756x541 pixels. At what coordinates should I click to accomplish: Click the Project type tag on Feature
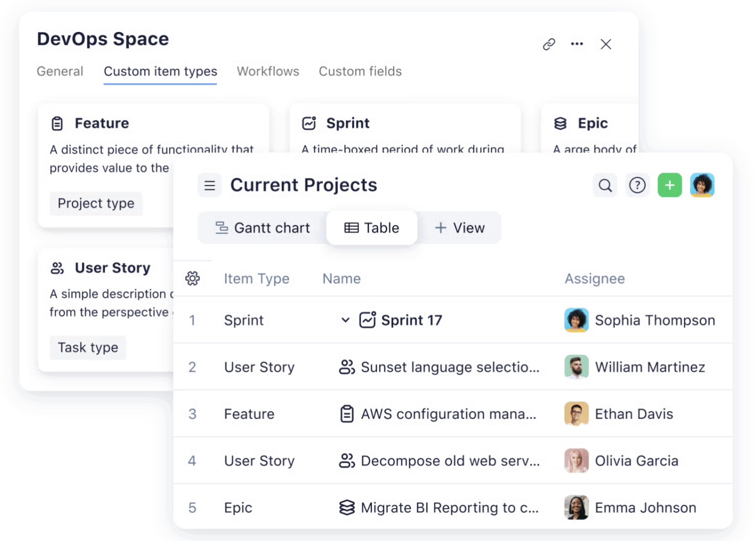click(x=96, y=204)
